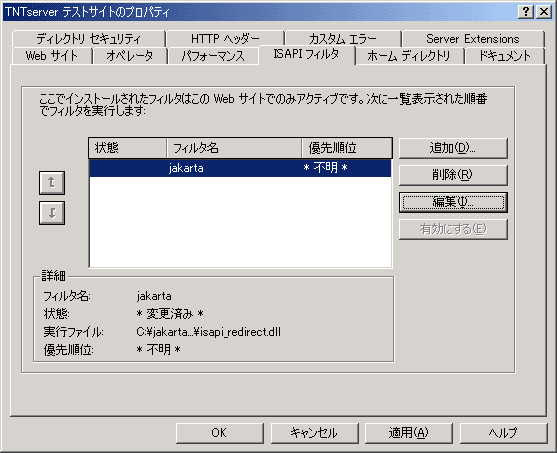
Task: Click the 追加(D)... button to add a filter
Action: [x=453, y=148]
